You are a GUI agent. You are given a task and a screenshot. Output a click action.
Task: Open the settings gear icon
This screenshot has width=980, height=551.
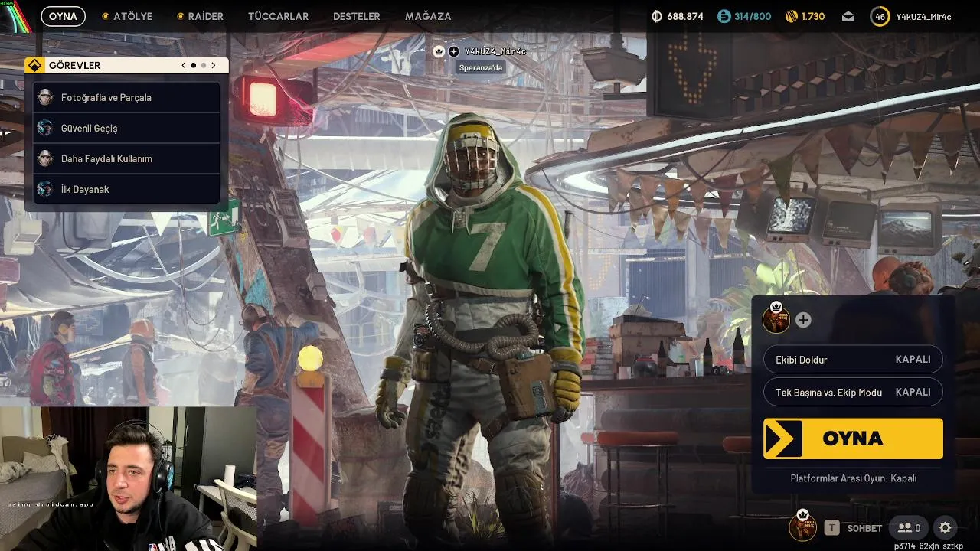tap(946, 528)
